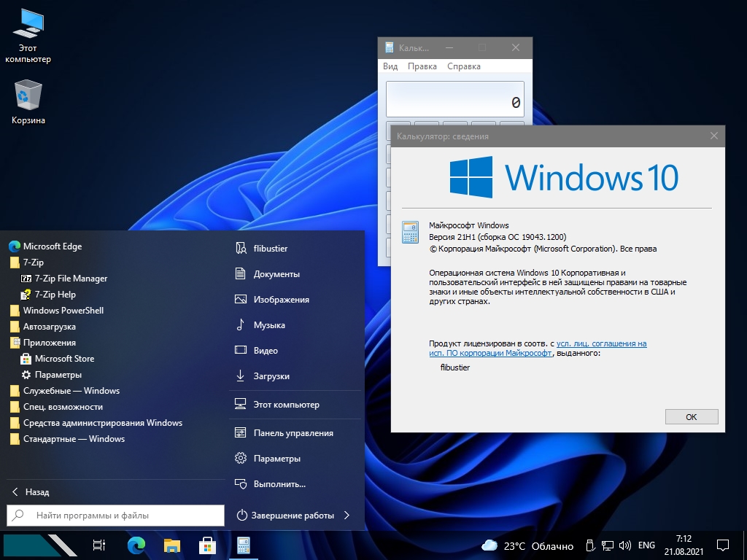747x560 pixels.
Task: Expand the Служебные — Windows folder
Action: pos(71,391)
